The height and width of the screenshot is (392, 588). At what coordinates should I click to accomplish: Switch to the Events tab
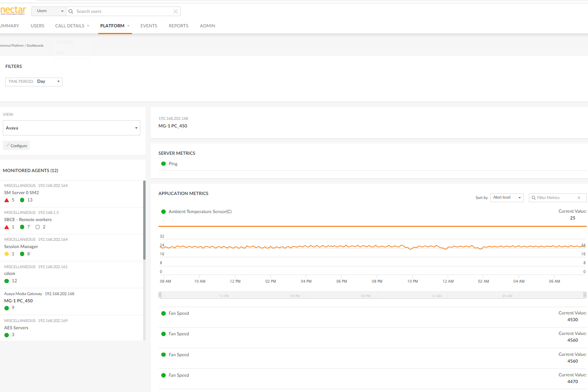pos(149,26)
